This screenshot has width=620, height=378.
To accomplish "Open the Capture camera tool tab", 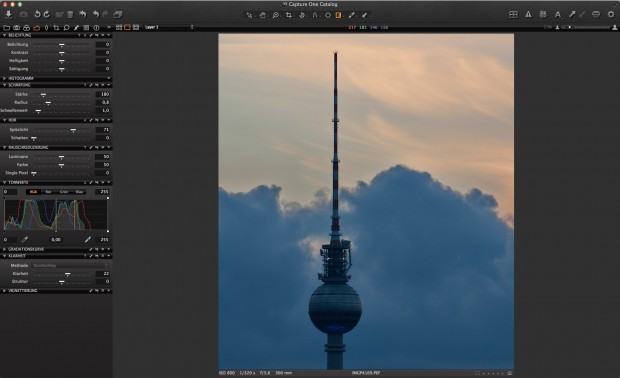I will tap(17, 28).
